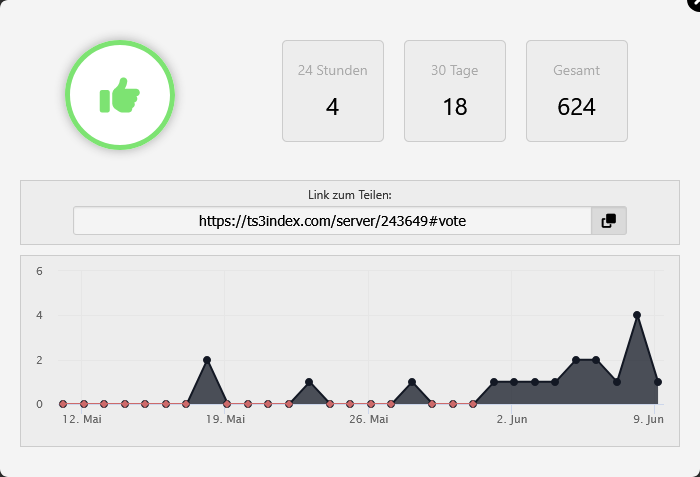This screenshot has height=477, width=700.
Task: Click the y-axis label 6
Action: click(39, 271)
